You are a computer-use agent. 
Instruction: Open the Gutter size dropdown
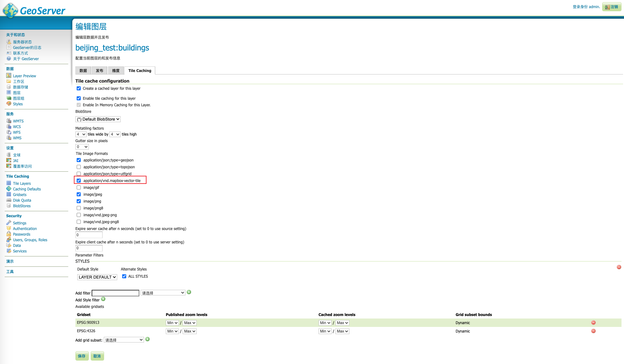point(82,147)
